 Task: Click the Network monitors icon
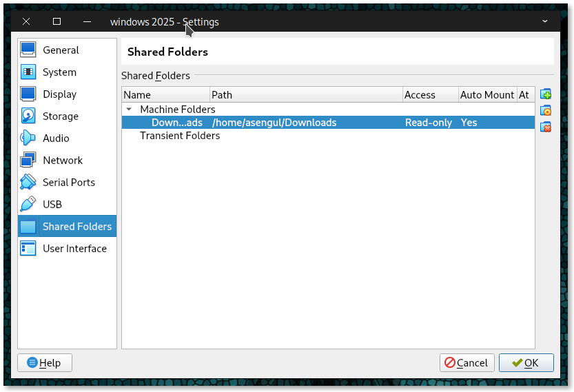pyautogui.click(x=28, y=160)
